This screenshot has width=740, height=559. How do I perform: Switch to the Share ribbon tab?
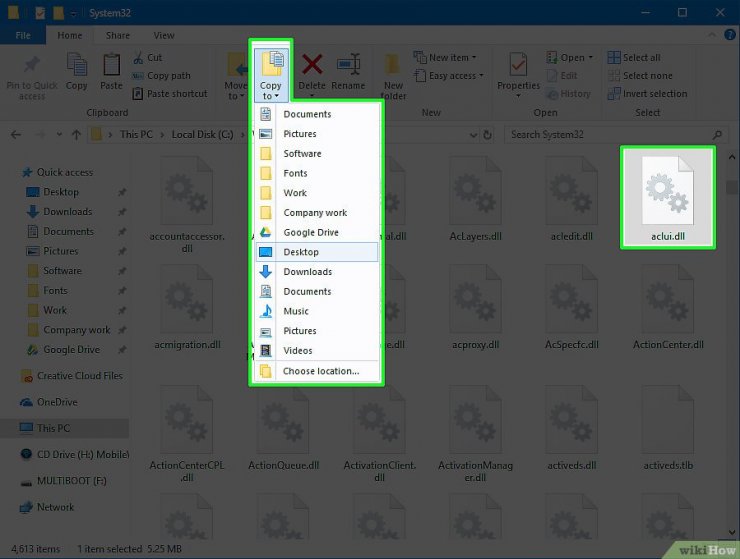coord(118,35)
